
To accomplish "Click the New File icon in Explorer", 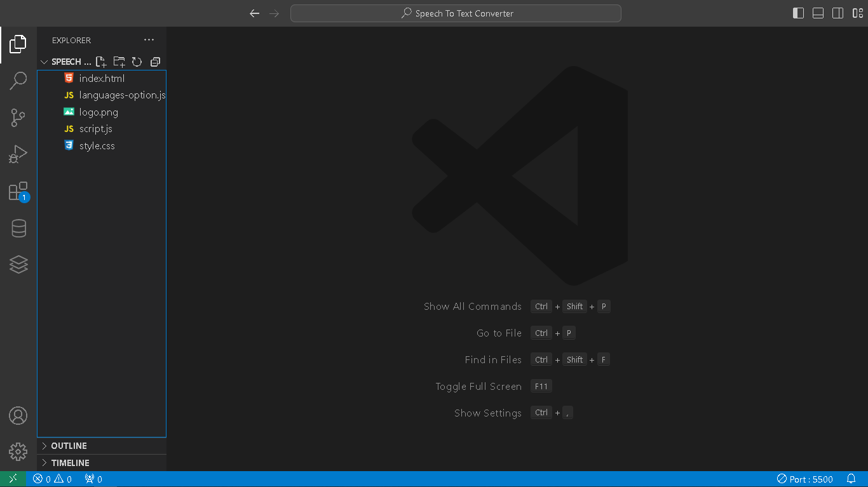I will coord(100,62).
